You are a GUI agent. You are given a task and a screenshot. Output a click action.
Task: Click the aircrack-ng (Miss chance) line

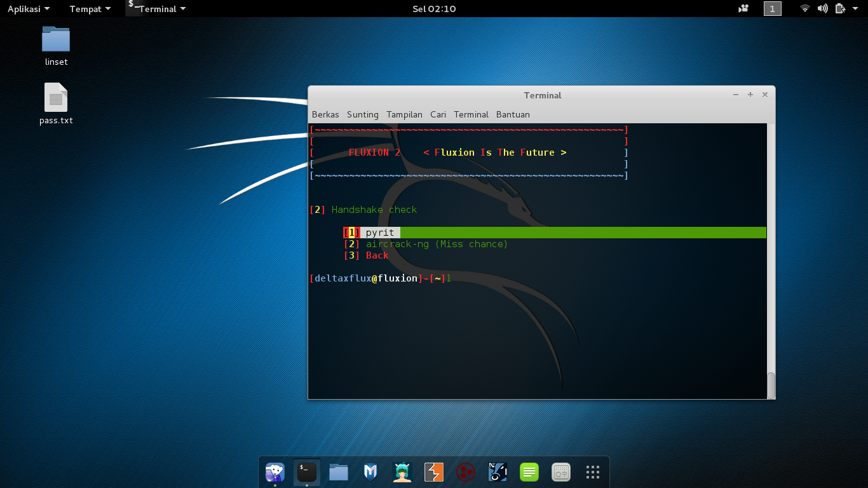(426, 244)
